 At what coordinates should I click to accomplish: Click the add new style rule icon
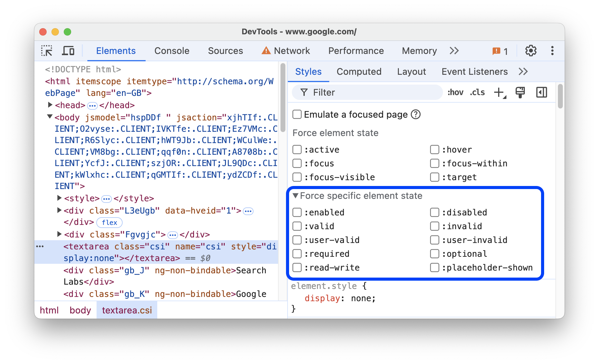(x=499, y=92)
